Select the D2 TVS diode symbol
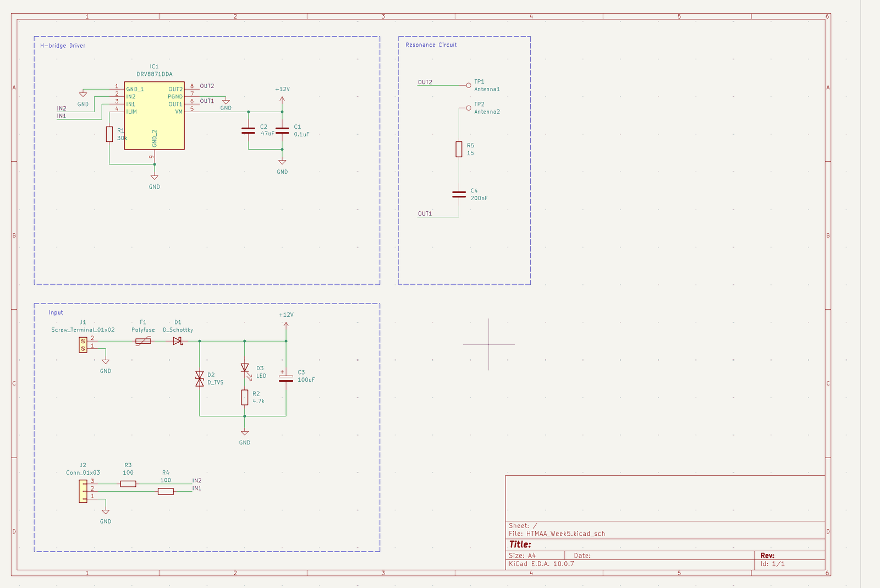The image size is (880, 588). tap(200, 378)
